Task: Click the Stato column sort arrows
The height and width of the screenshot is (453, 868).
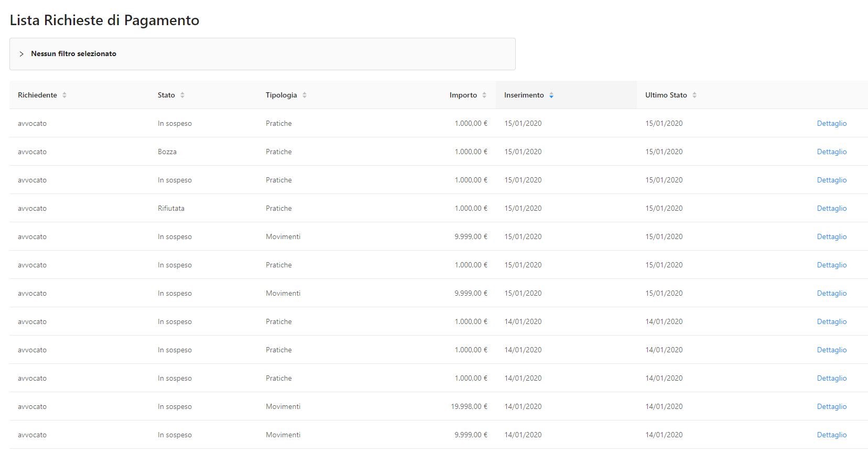Action: tap(182, 95)
